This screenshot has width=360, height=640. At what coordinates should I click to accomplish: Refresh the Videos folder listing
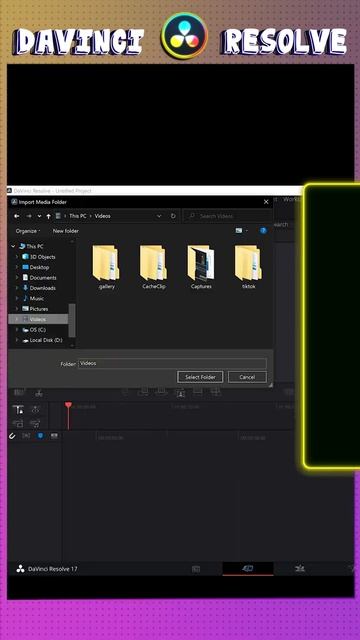173,216
